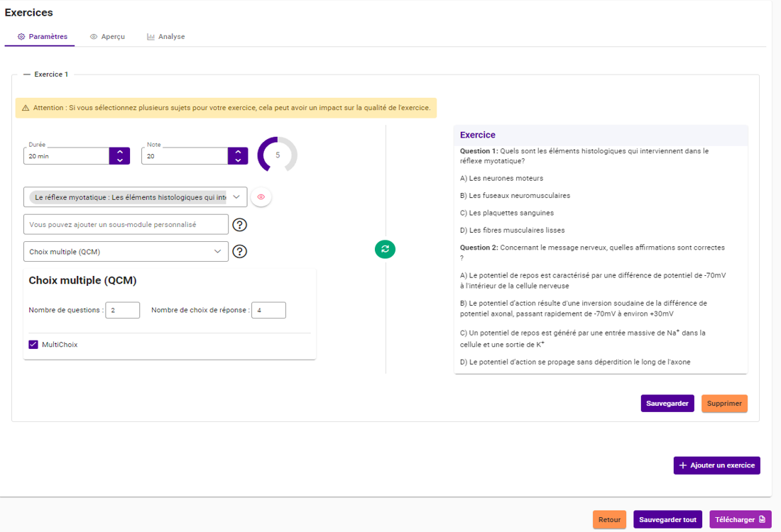Decrease Note using the down arrow
This screenshot has width=781, height=532.
238,160
